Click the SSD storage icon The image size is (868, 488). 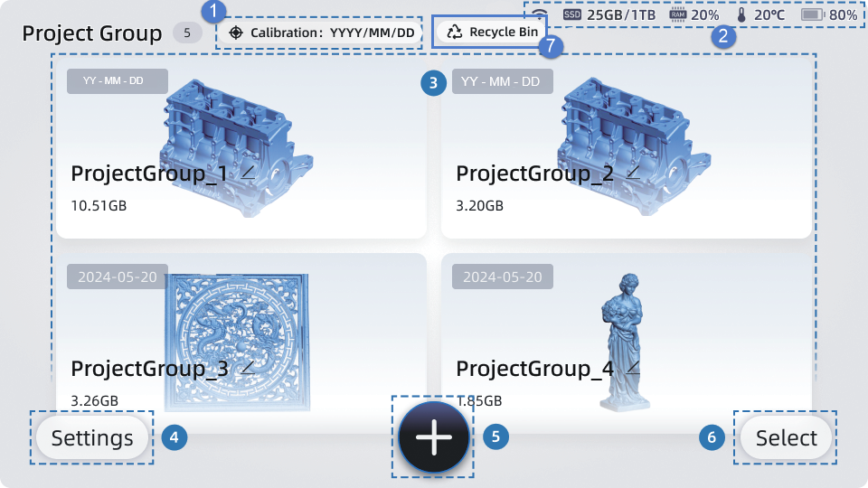point(571,14)
